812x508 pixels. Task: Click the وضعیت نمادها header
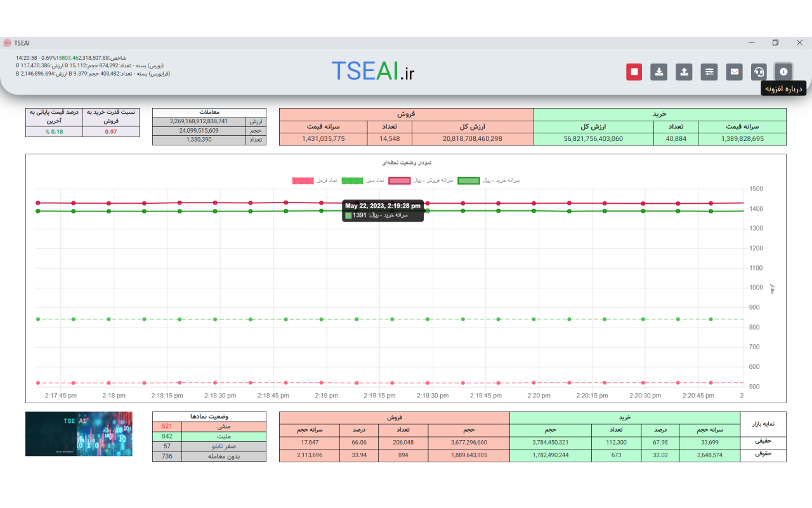(x=209, y=417)
